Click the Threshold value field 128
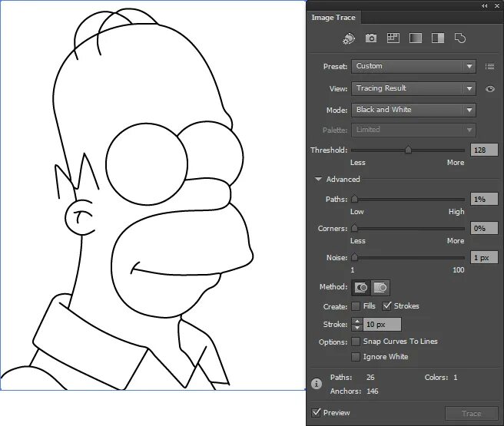The image size is (504, 426). point(484,150)
